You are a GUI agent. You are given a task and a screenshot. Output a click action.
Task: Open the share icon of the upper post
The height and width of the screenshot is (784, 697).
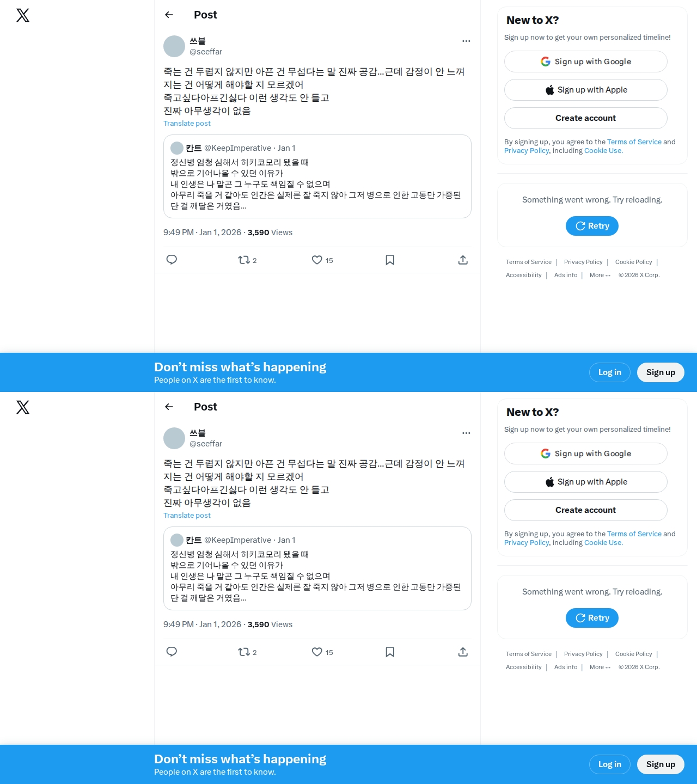tap(463, 260)
